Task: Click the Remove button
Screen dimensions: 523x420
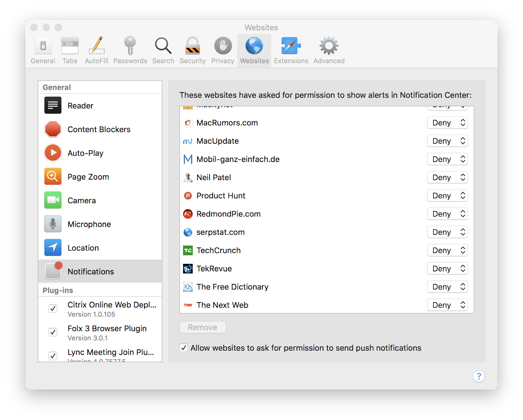Action: point(202,327)
